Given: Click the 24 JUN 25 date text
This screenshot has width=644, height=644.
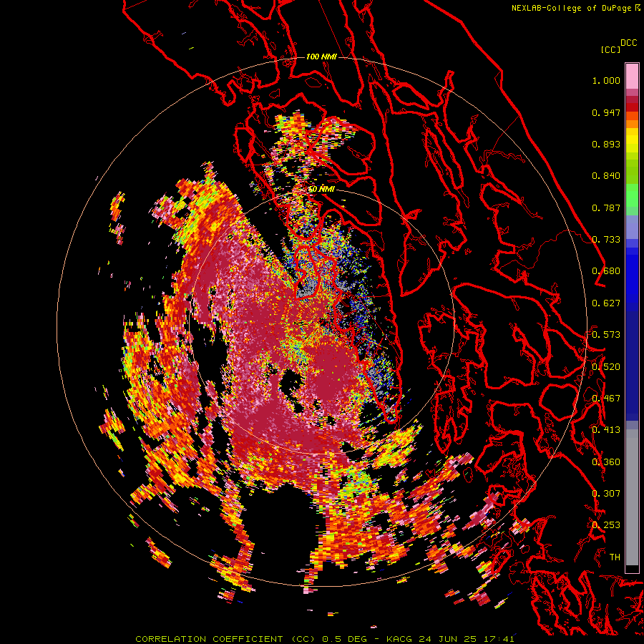Looking at the screenshot, I should [x=448, y=639].
